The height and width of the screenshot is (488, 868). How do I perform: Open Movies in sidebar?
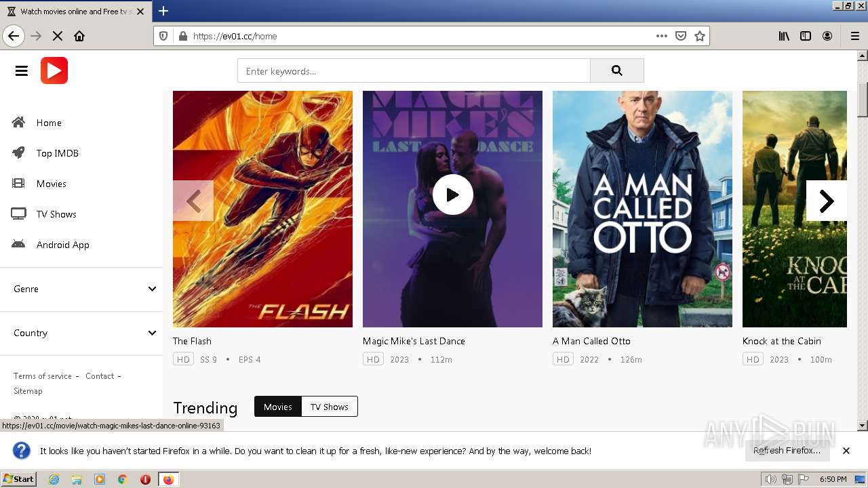52,184
